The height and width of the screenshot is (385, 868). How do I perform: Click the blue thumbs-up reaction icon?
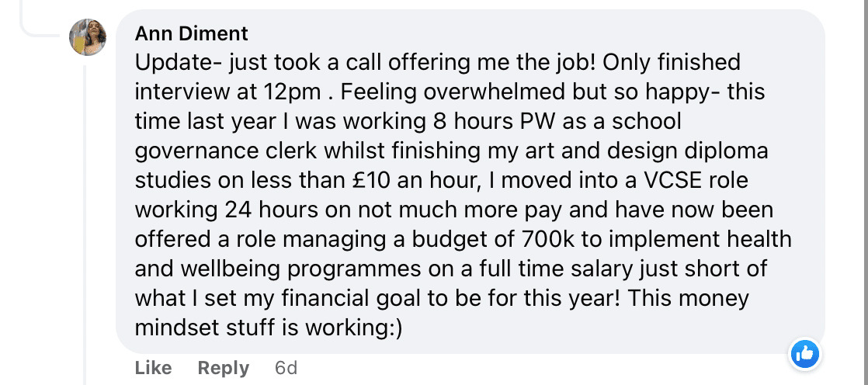click(805, 355)
